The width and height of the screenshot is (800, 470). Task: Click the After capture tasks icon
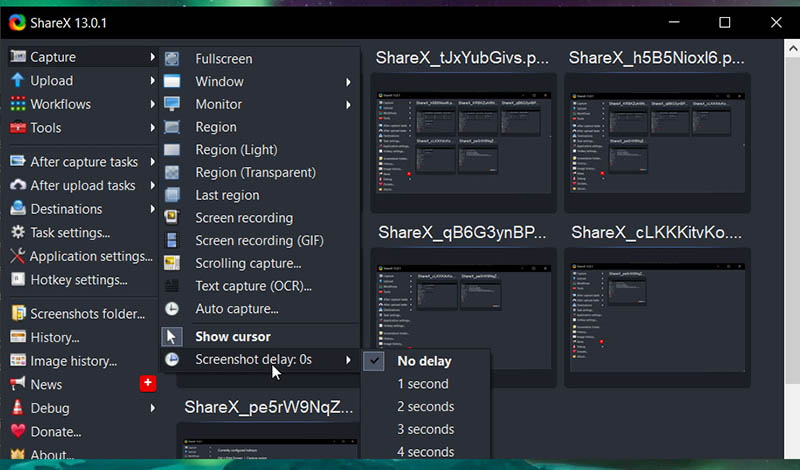point(18,161)
